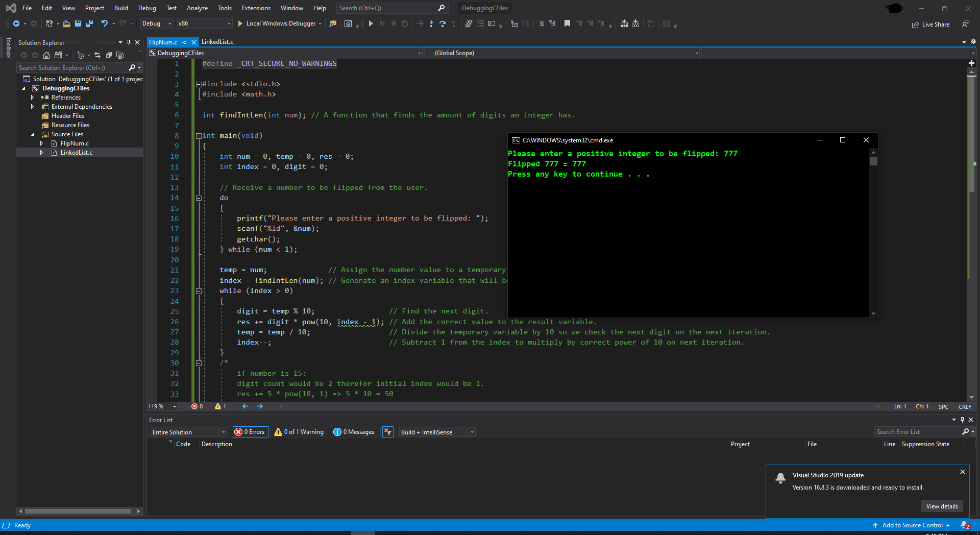
Task: Open the Debug menu
Action: click(x=147, y=8)
